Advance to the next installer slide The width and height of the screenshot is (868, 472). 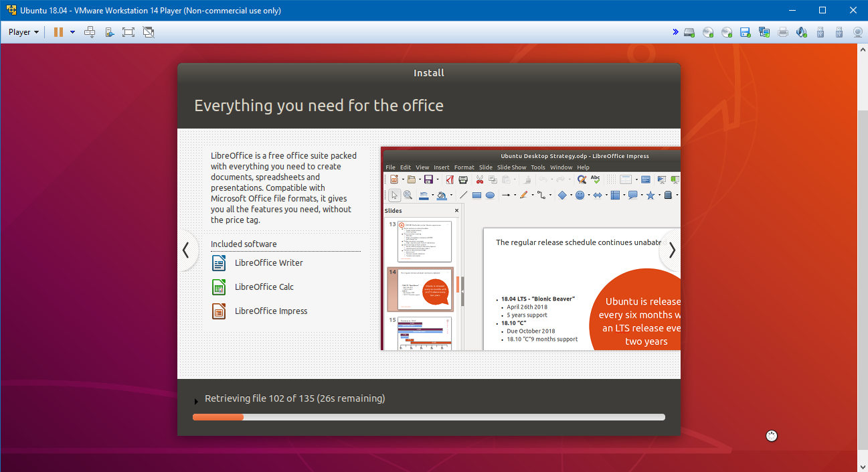[x=672, y=250]
